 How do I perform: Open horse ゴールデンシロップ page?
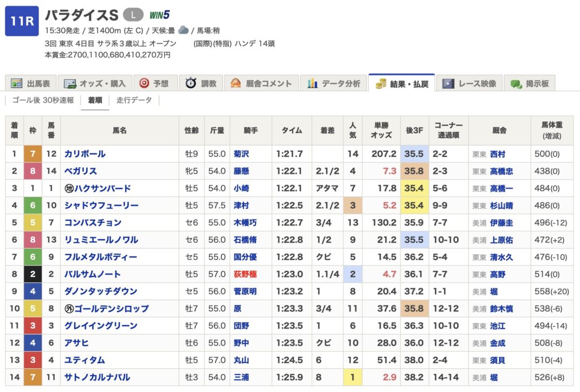click(112, 309)
